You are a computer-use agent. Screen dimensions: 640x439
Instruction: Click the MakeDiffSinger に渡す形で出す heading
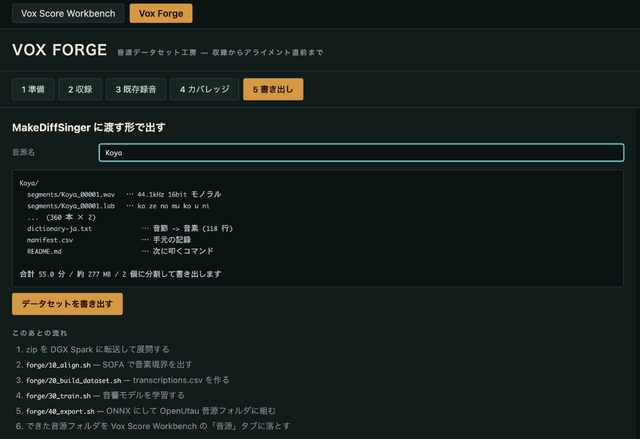tap(89, 128)
